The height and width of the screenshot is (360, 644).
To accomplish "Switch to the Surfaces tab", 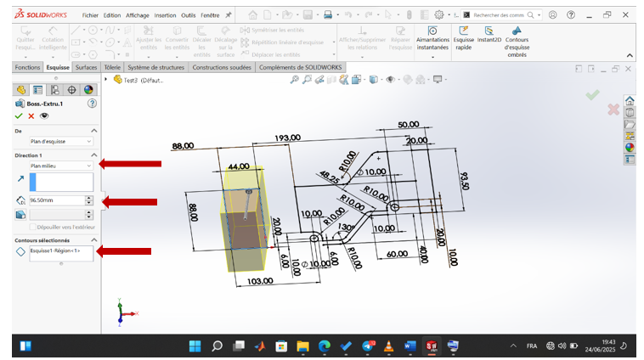I will (86, 67).
